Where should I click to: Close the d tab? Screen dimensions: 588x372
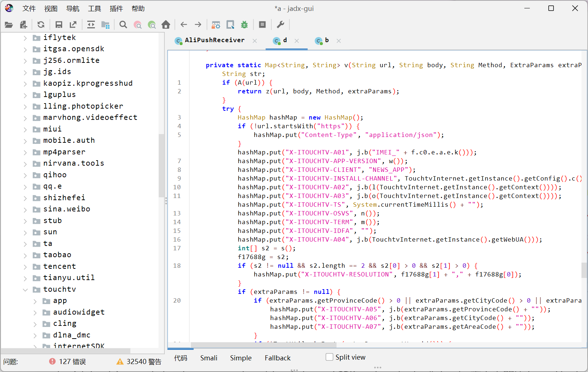(x=297, y=41)
